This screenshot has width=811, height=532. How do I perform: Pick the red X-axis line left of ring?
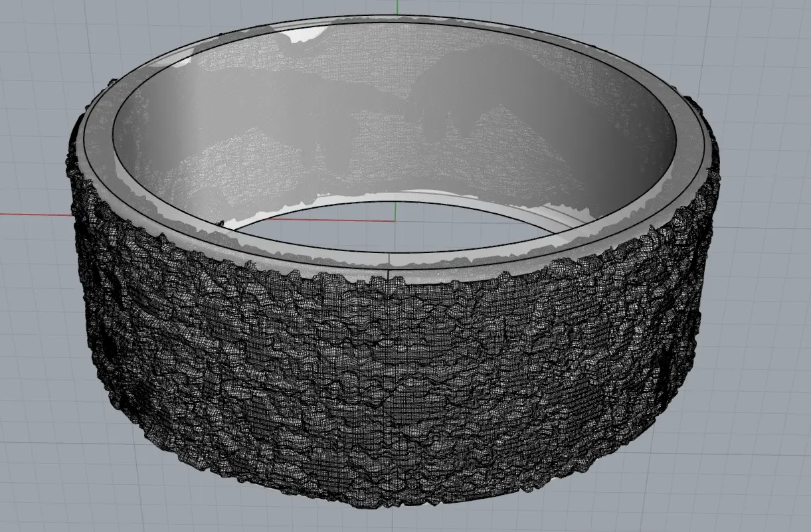[33, 215]
